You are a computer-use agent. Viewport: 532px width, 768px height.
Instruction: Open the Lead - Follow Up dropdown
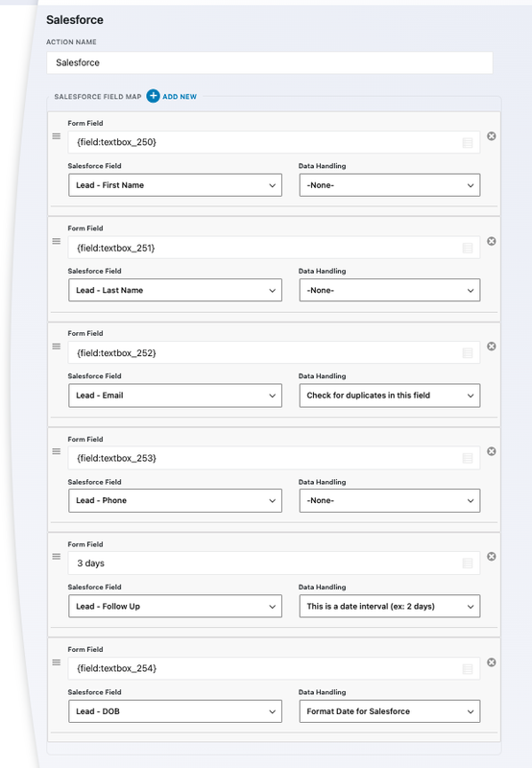tap(175, 606)
